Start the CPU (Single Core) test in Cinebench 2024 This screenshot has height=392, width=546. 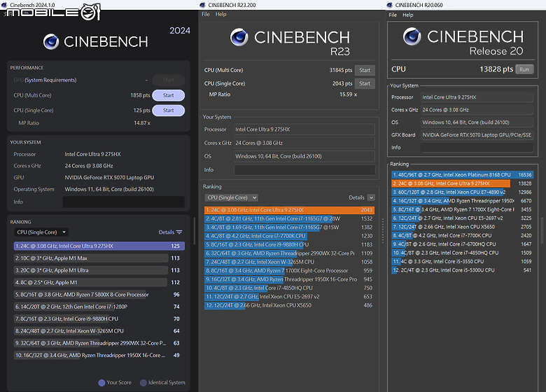click(169, 111)
